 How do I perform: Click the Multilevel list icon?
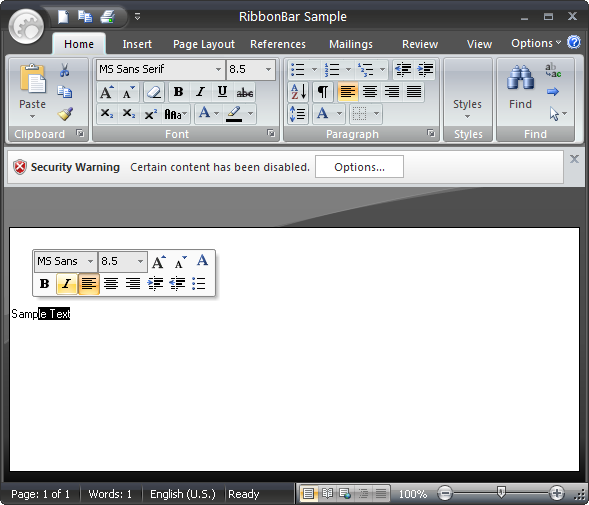(x=366, y=70)
